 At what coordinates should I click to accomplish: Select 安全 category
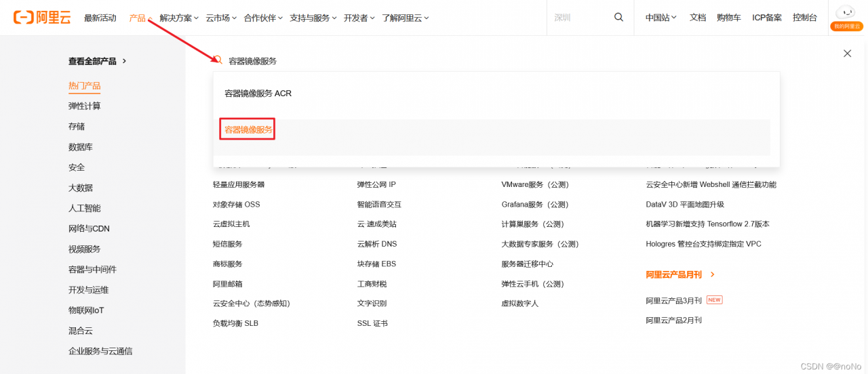coord(77,167)
